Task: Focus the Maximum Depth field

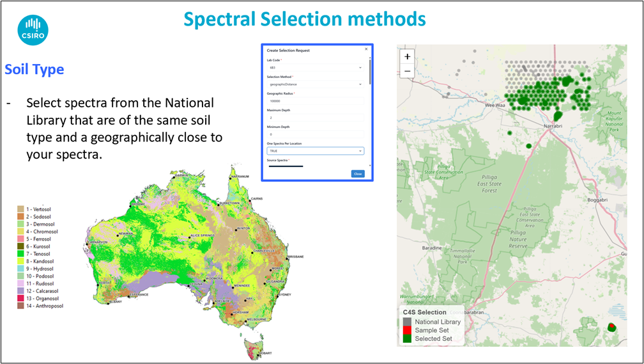Action: click(x=315, y=118)
